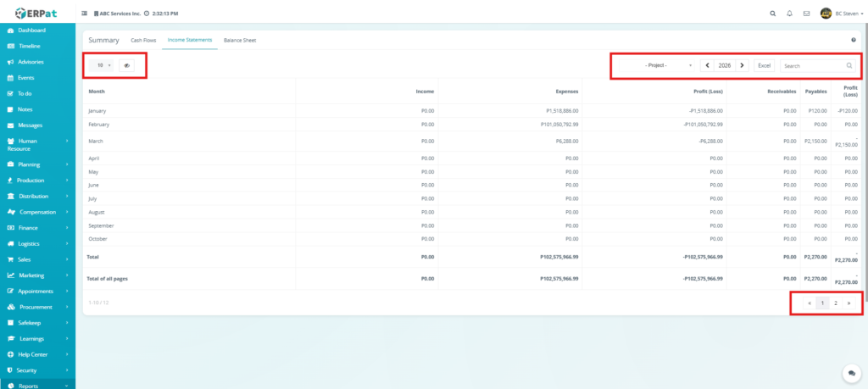Click February expenses P101,050,792.99

pos(559,125)
